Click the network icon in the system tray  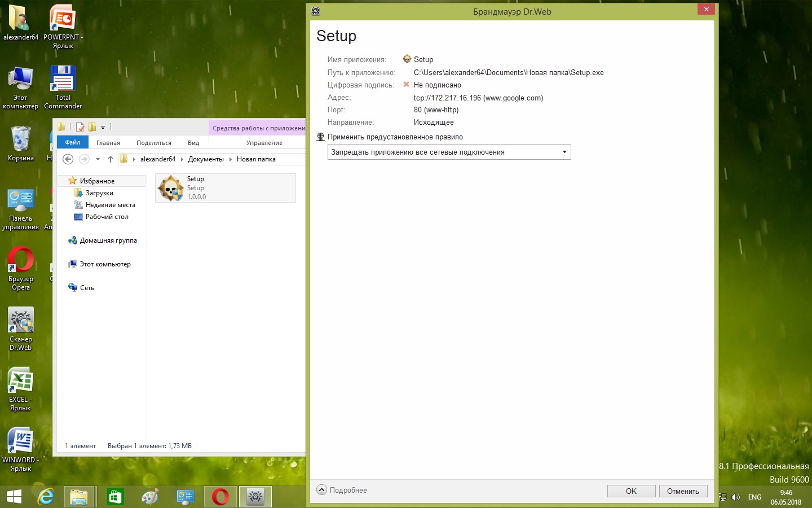pos(723,497)
